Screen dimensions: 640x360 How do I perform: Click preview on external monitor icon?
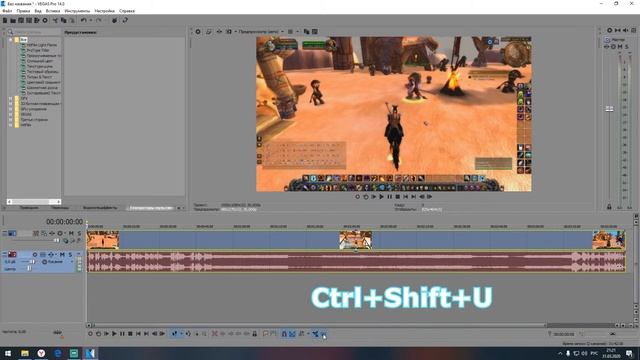209,31
